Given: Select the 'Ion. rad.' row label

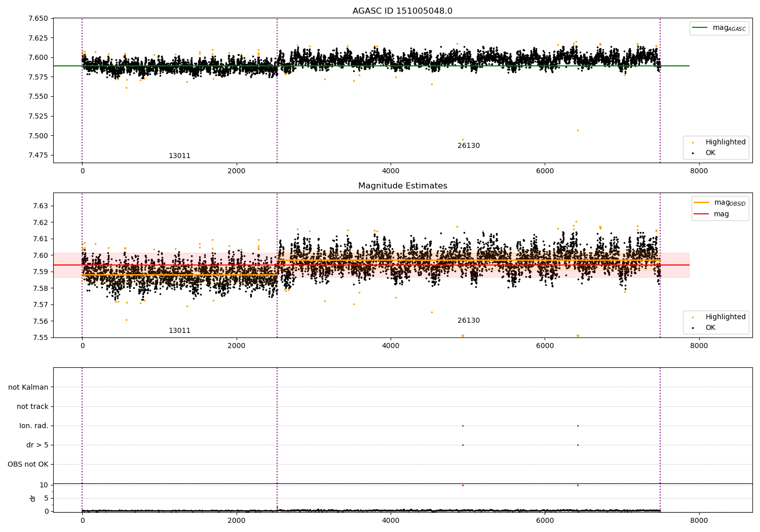Looking at the screenshot, I should pyautogui.click(x=34, y=426).
